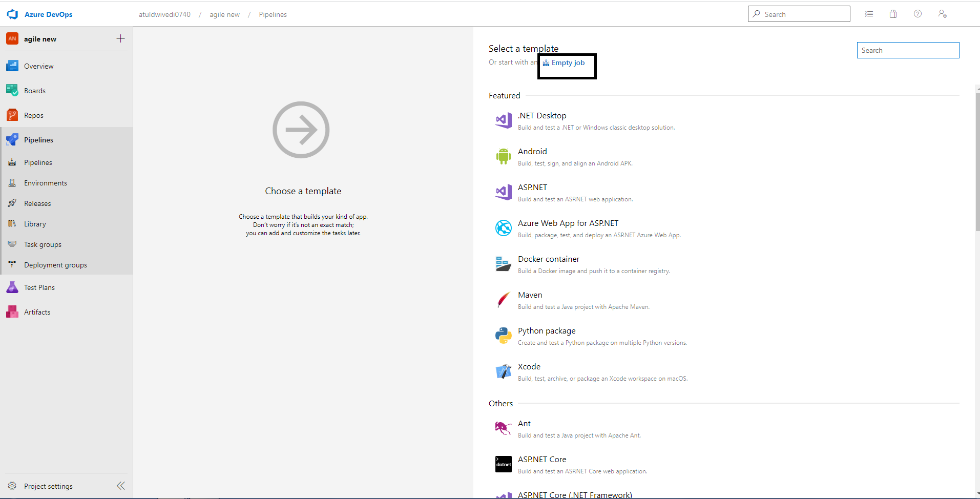Screen dimensions: 980x499
Task: Focus the header Search box
Action: [799, 14]
